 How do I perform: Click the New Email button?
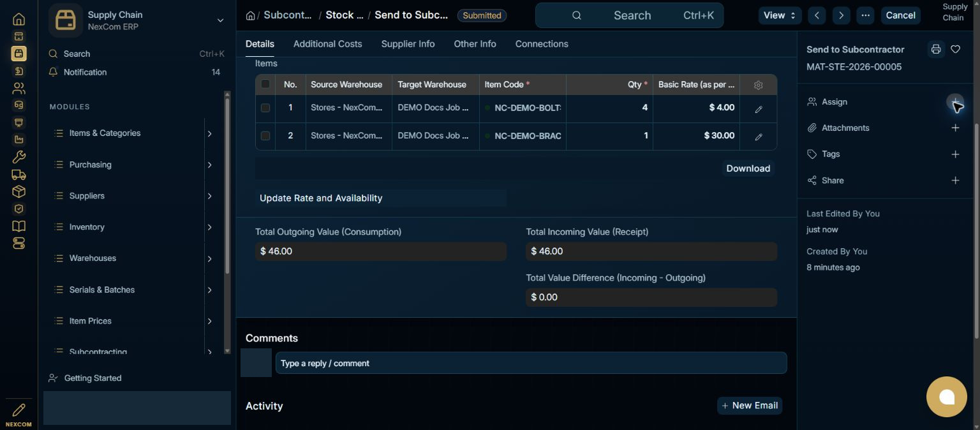(x=750, y=406)
